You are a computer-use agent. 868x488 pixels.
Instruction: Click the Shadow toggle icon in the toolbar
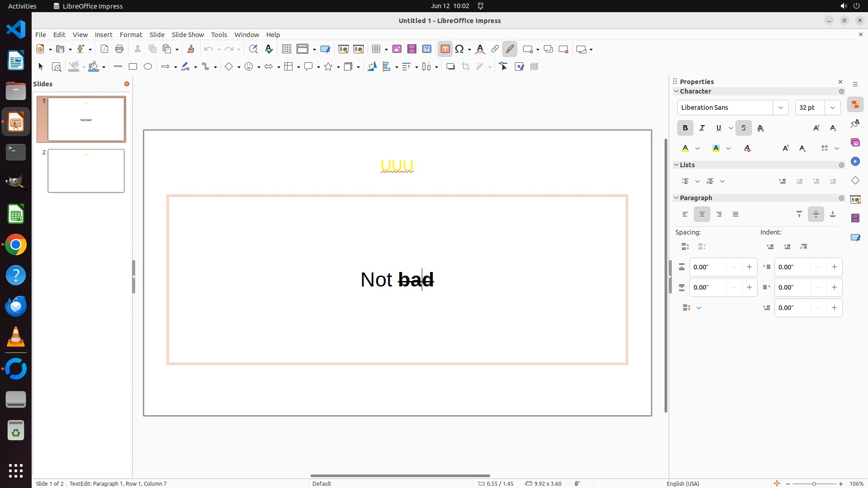450,67
